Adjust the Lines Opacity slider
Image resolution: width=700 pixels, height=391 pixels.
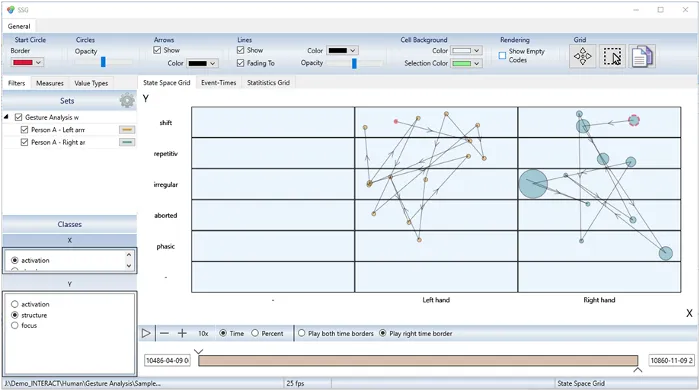point(354,63)
